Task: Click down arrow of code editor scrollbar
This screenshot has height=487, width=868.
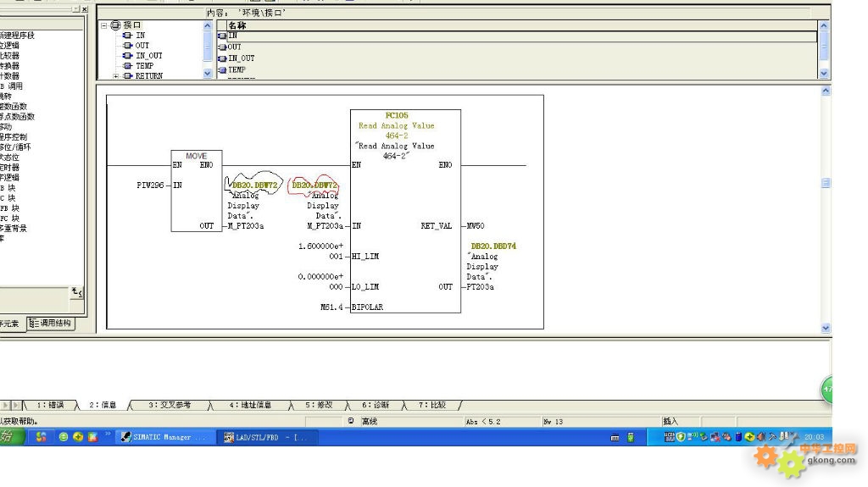Action: [x=826, y=328]
